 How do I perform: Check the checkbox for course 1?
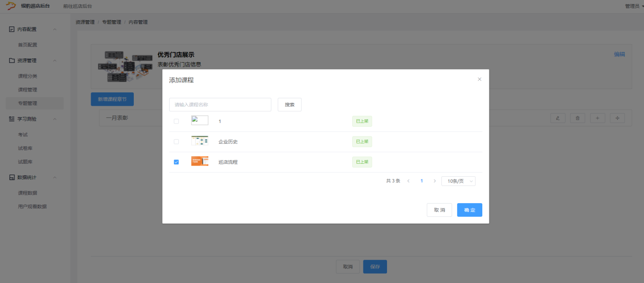[176, 121]
